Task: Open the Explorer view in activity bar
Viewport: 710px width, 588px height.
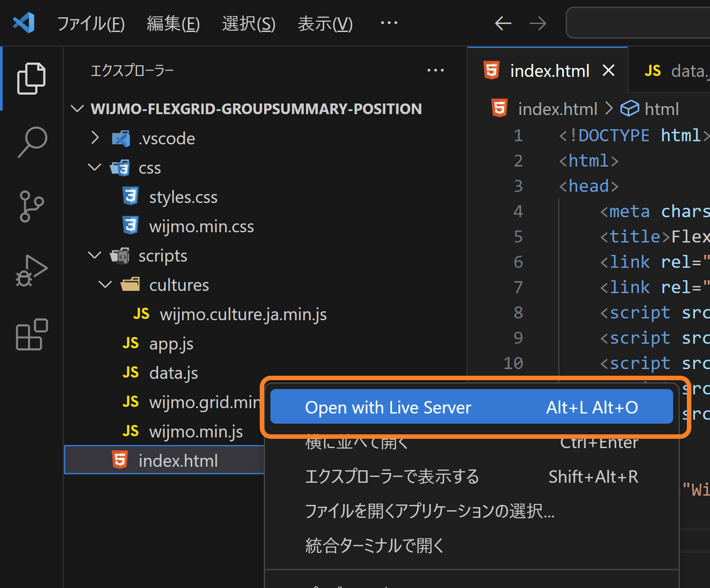Action: coord(31,79)
